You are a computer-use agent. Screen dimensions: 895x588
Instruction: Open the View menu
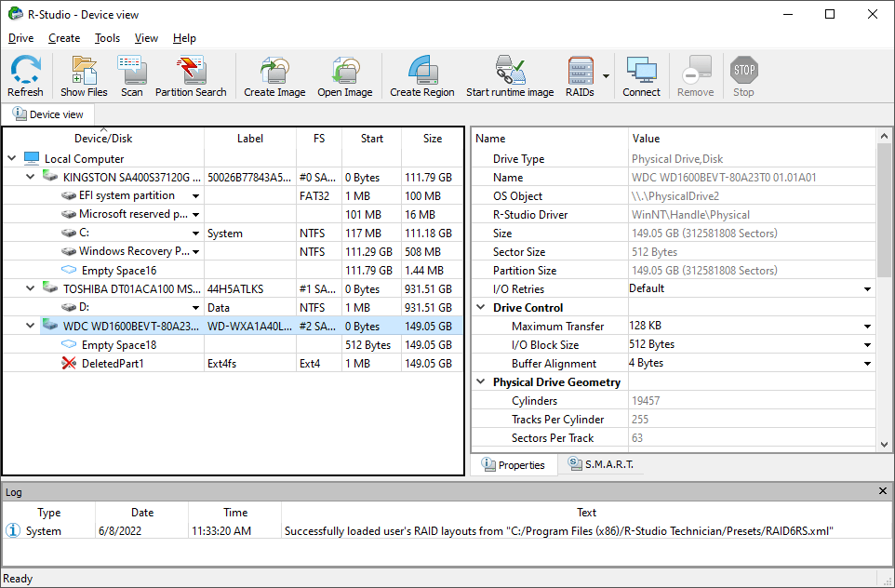click(146, 38)
